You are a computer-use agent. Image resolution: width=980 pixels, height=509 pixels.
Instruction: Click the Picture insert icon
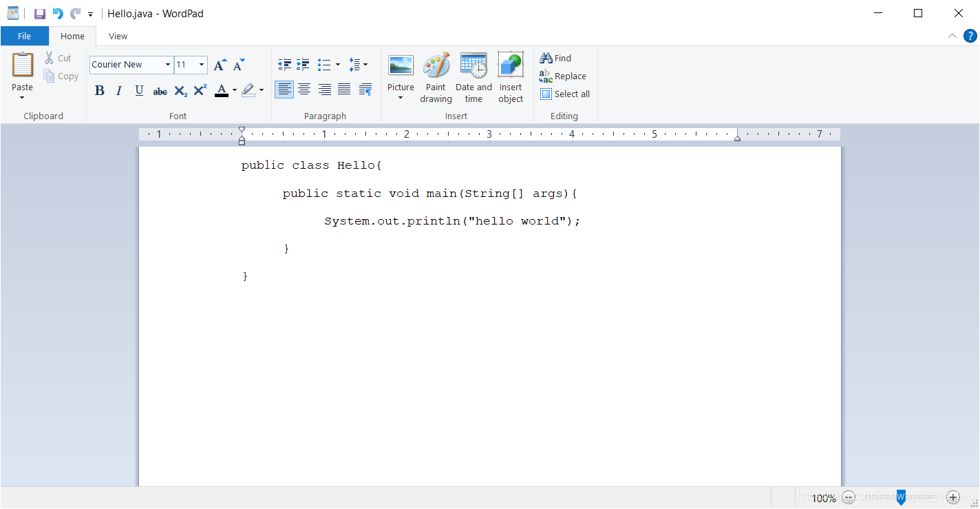point(401,65)
